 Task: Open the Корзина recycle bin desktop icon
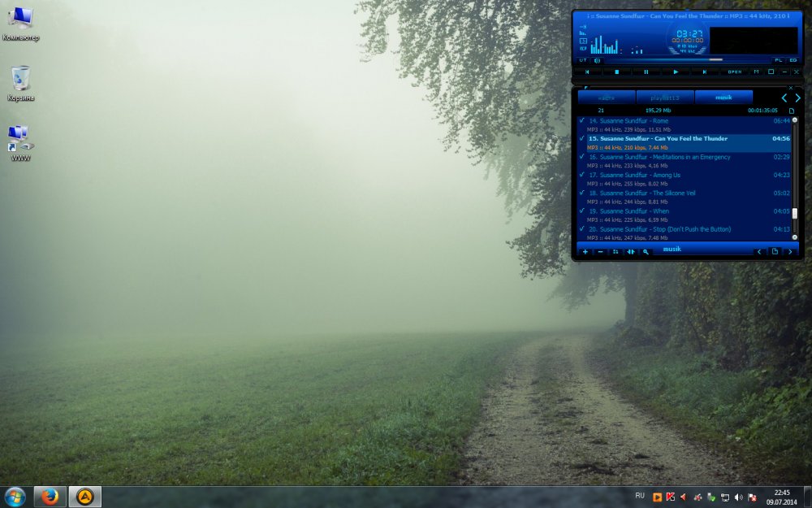click(x=21, y=84)
